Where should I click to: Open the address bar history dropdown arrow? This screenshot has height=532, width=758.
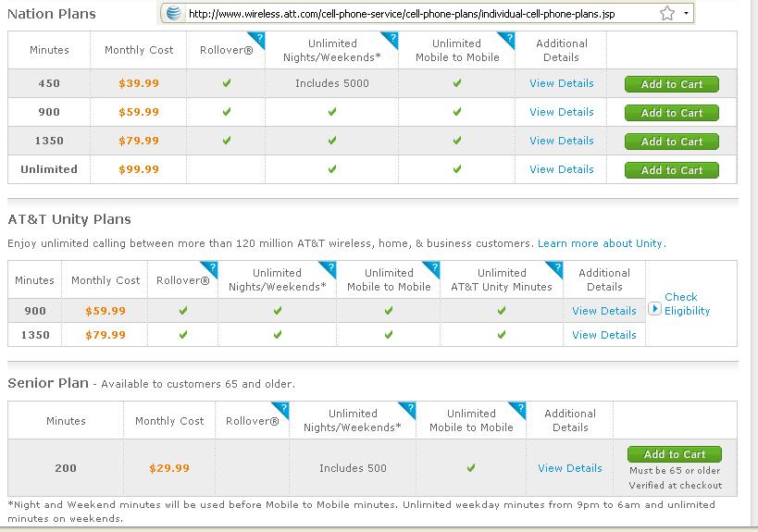coord(686,14)
